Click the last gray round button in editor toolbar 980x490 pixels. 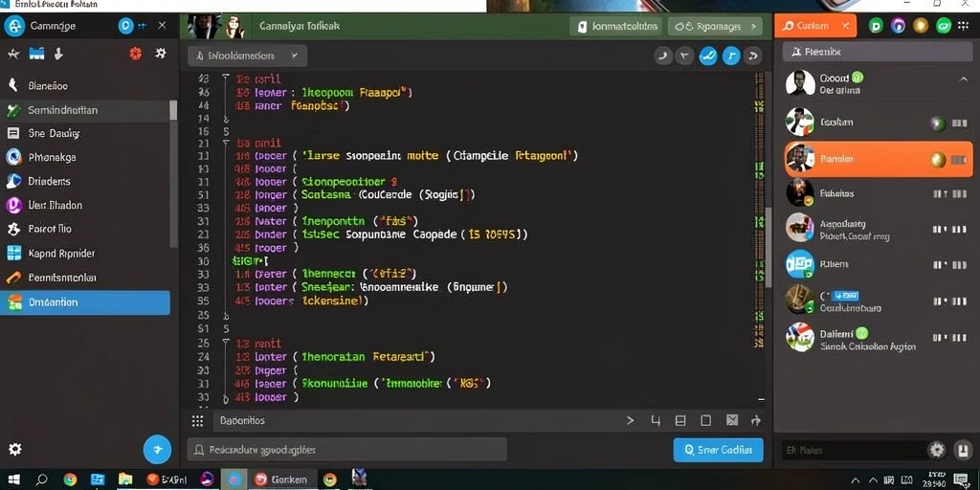[x=753, y=56]
